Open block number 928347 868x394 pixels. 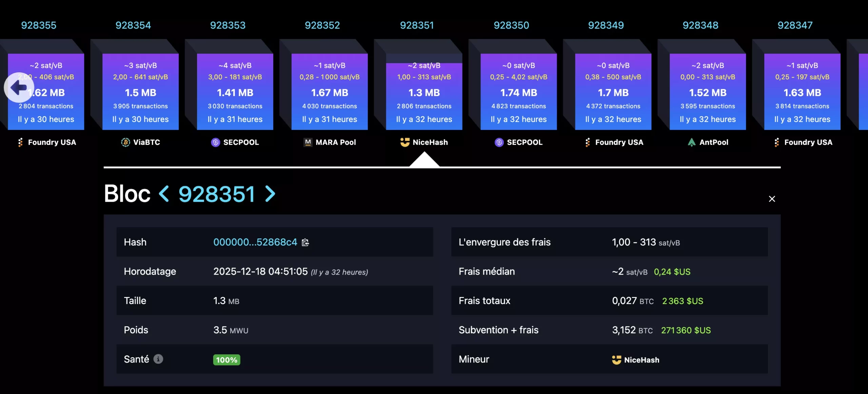tap(795, 25)
